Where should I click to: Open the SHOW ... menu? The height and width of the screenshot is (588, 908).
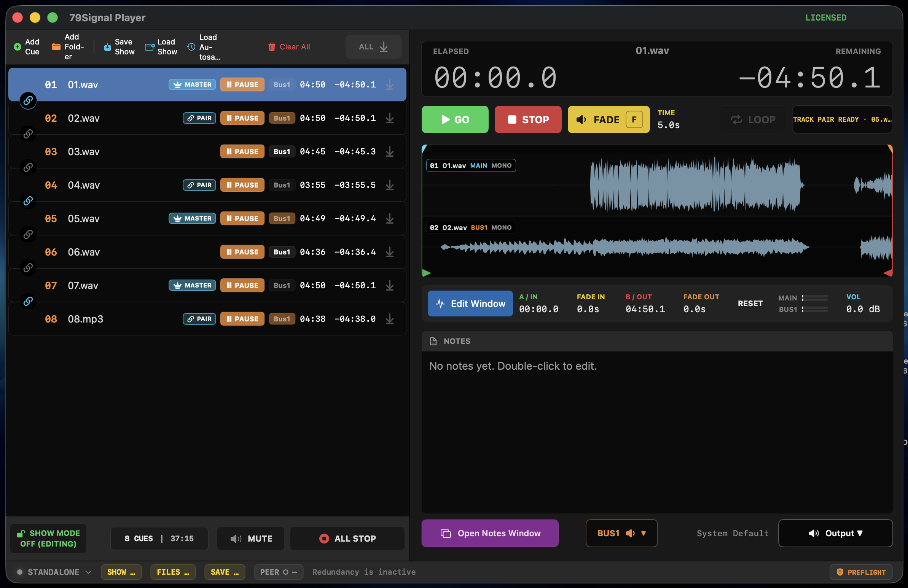click(x=121, y=572)
